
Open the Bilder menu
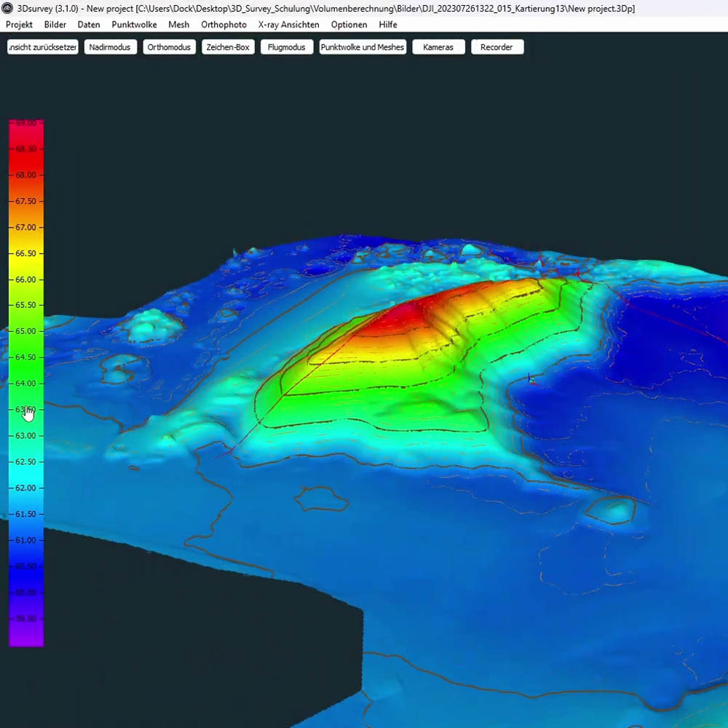click(55, 25)
